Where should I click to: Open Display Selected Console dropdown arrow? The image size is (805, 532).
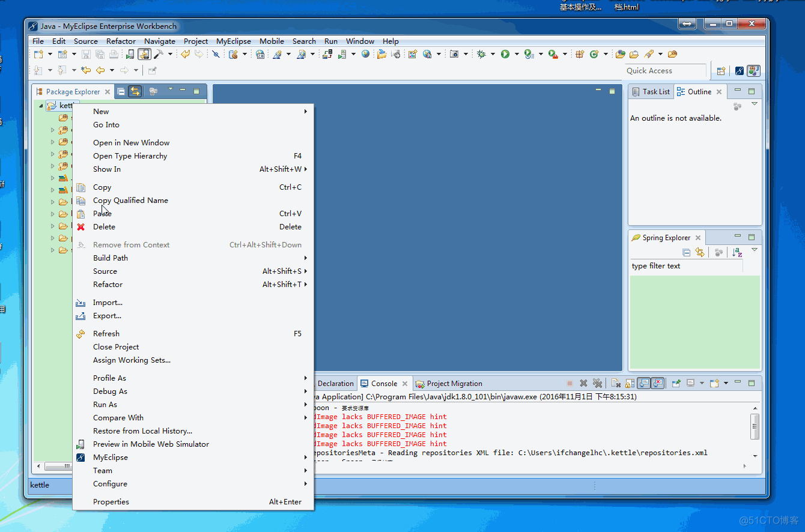point(702,383)
